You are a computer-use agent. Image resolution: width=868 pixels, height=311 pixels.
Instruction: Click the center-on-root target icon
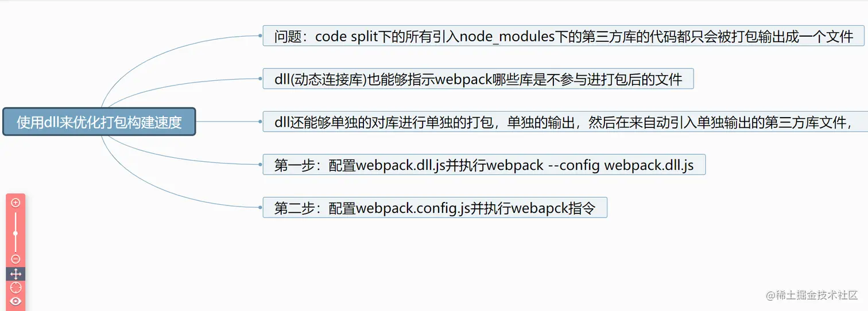coord(15,287)
